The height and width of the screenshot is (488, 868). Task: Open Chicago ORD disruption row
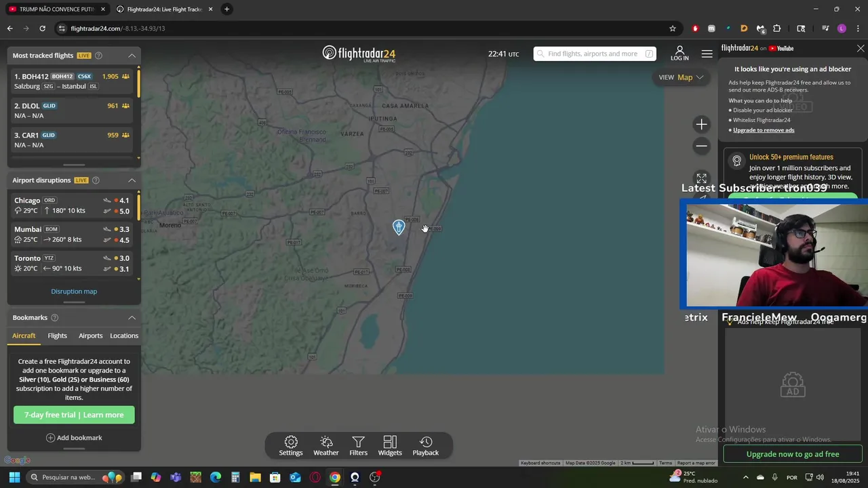pyautogui.click(x=73, y=205)
